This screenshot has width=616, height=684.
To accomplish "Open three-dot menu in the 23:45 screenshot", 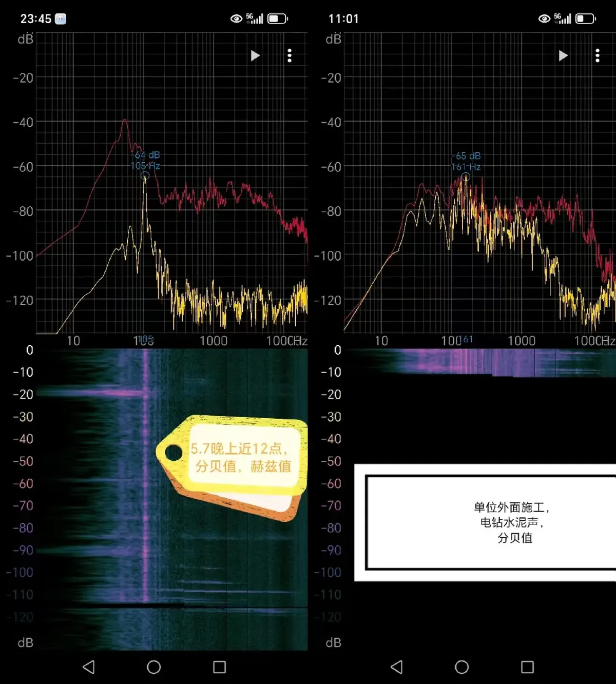I will point(290,55).
